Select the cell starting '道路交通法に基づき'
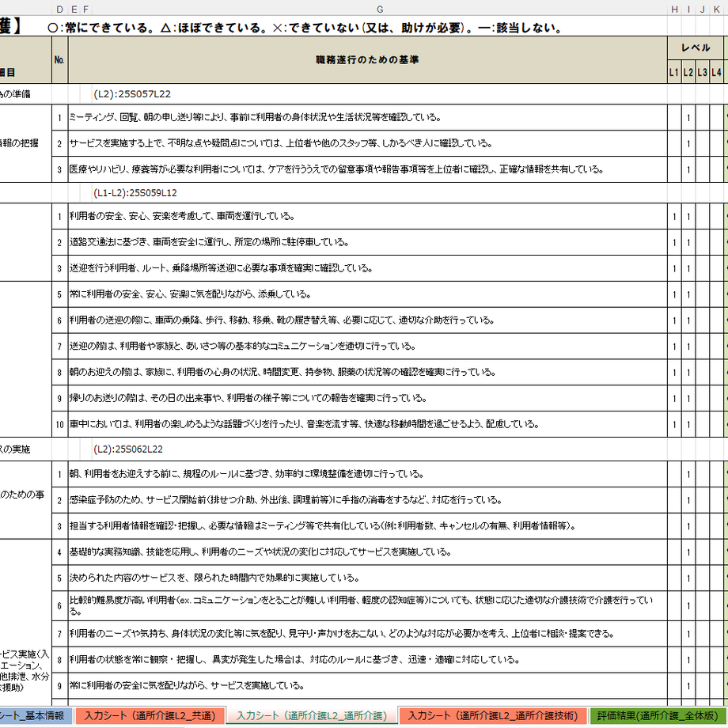Viewport: 728px width, 728px height. (368, 242)
